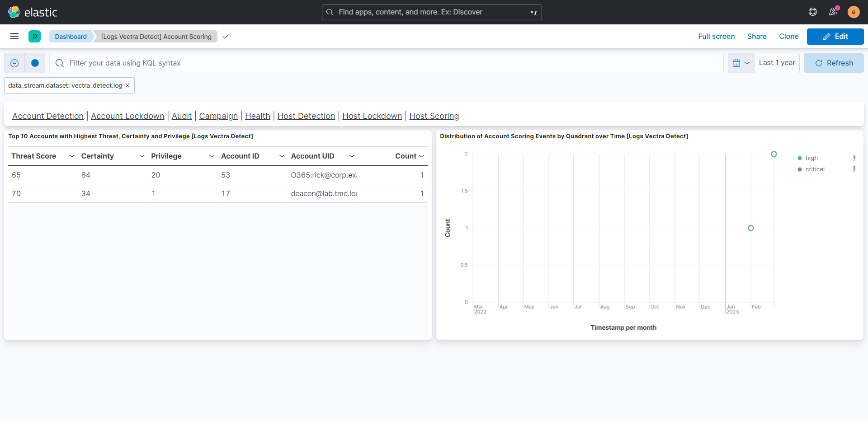Screen dimensions: 868x421
Task: Click the privilege 20 cell
Action: [x=183, y=175]
